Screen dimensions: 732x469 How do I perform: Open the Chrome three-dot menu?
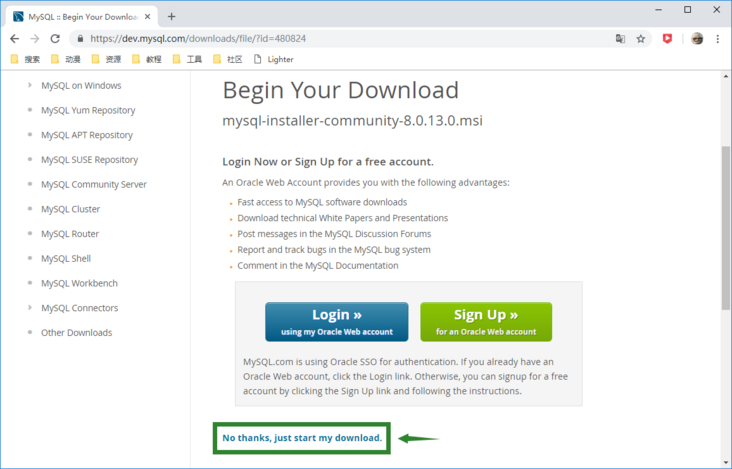click(x=718, y=39)
